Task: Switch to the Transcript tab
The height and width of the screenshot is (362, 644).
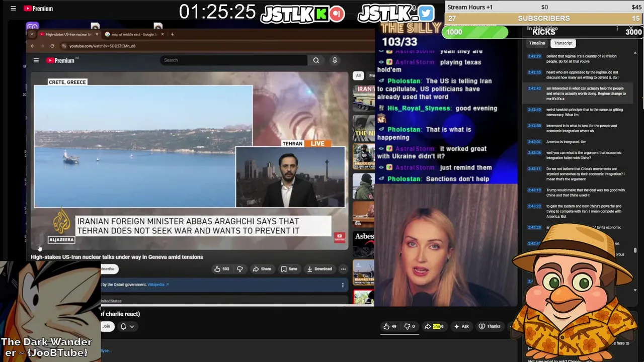Action: pos(563,43)
